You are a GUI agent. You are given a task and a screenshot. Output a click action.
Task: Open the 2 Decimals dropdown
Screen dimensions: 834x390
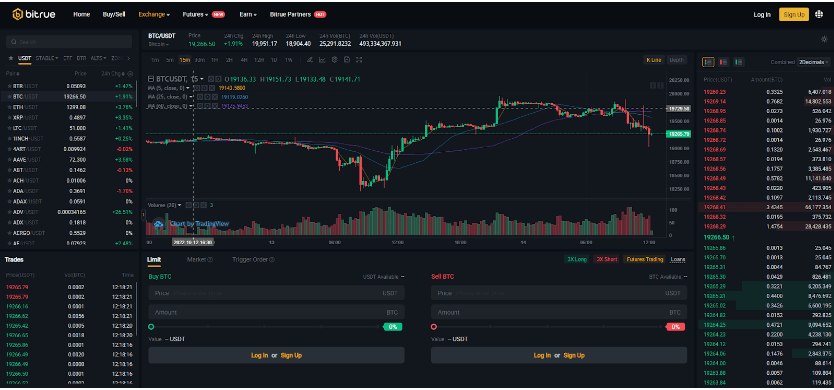(x=814, y=62)
